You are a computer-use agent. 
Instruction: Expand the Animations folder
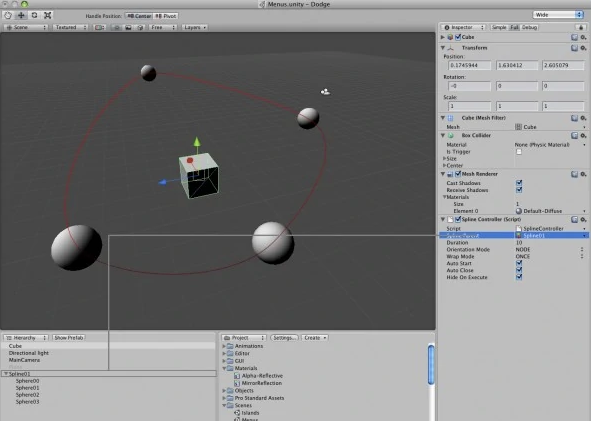[x=224, y=346]
